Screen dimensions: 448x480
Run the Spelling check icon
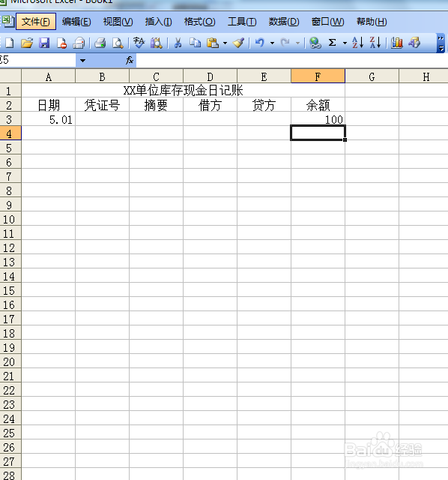(x=139, y=43)
